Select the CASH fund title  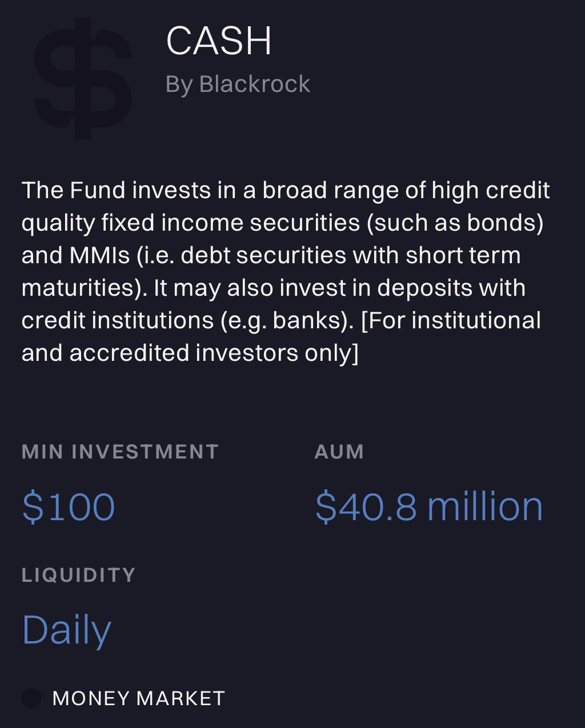(x=219, y=41)
